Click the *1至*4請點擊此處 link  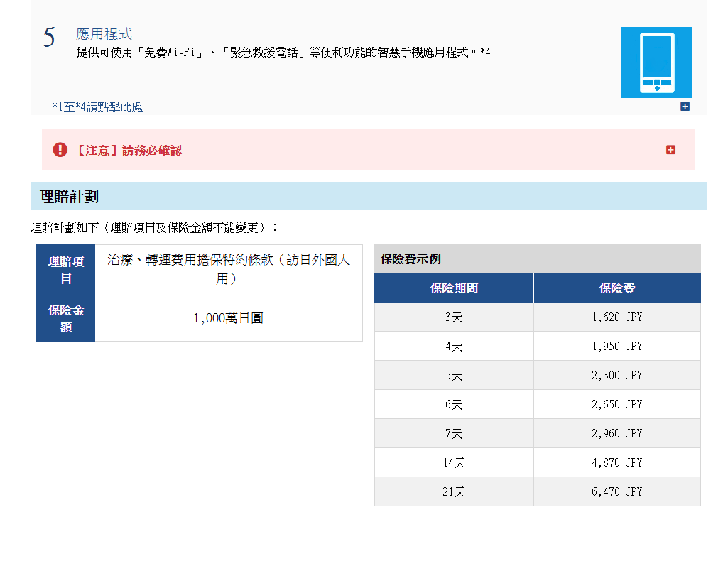98,107
